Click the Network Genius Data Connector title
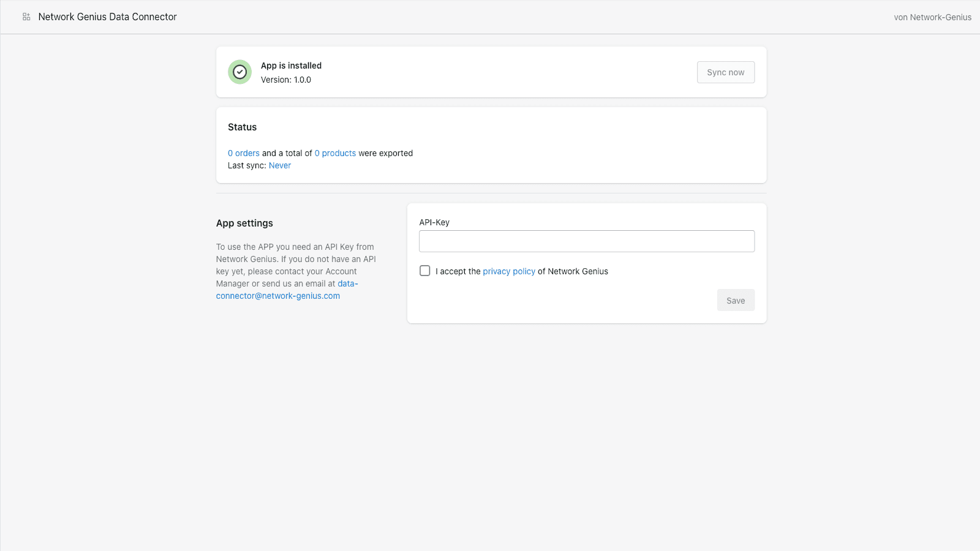980x551 pixels. coord(107,17)
